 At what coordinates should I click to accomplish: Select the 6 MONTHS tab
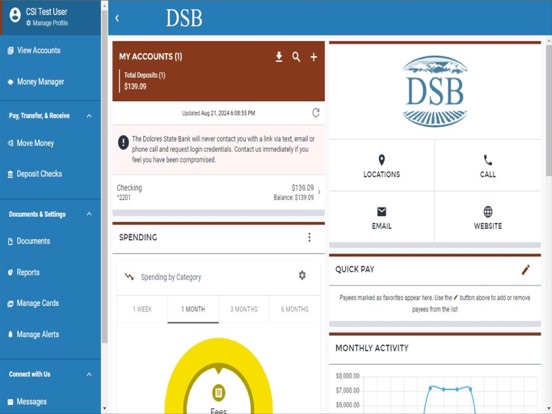tap(295, 309)
